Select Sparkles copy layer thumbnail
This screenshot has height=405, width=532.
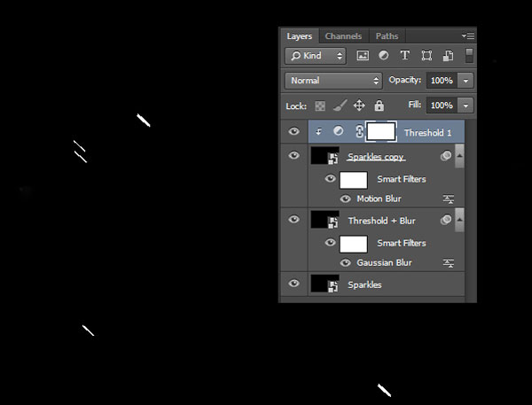coord(325,156)
